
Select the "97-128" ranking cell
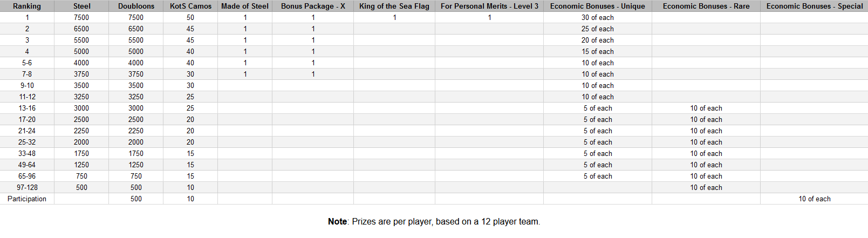pos(27,187)
